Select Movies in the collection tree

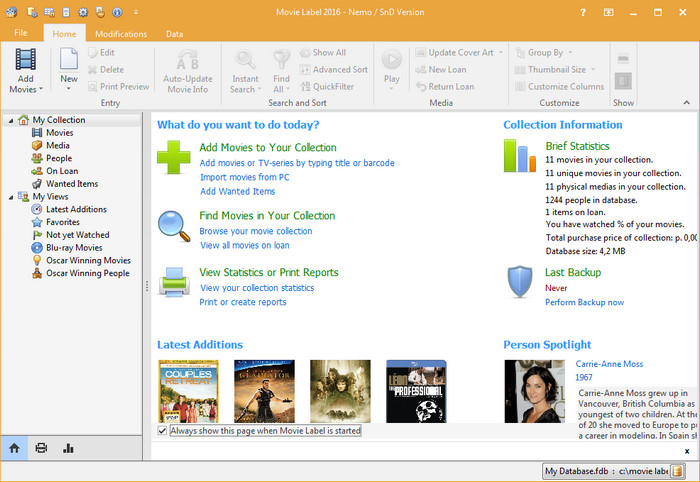[59, 133]
